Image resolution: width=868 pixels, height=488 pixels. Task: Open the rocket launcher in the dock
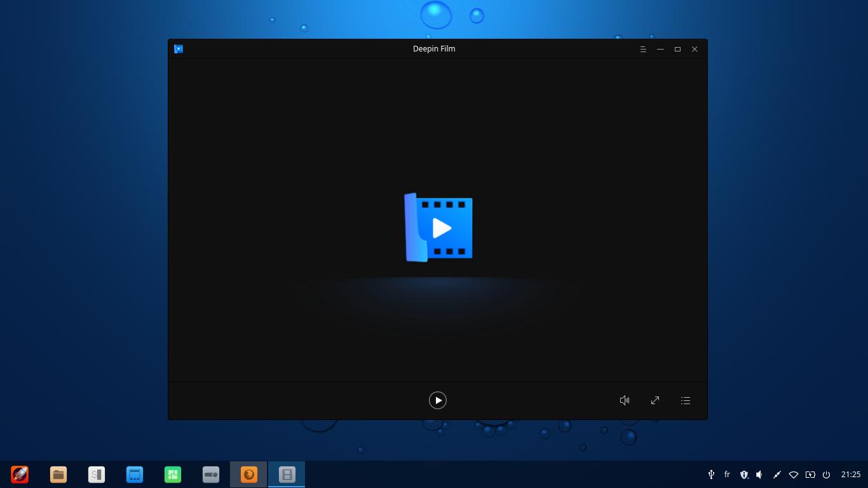pos(20,475)
